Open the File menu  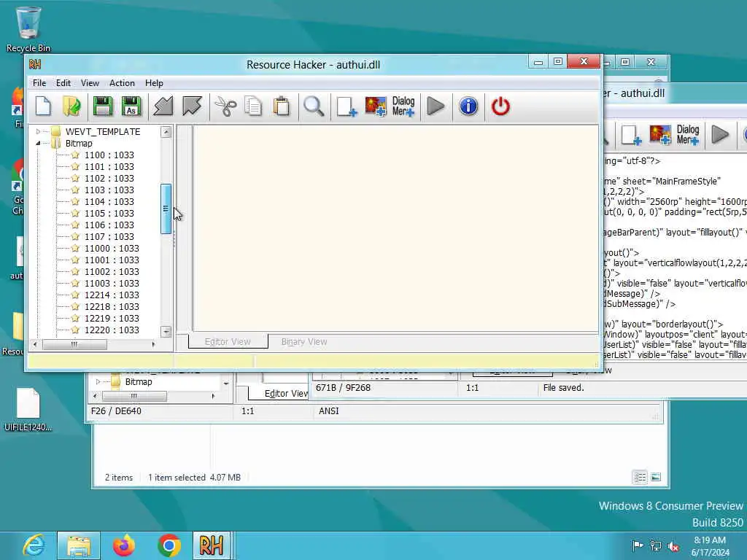coord(39,83)
